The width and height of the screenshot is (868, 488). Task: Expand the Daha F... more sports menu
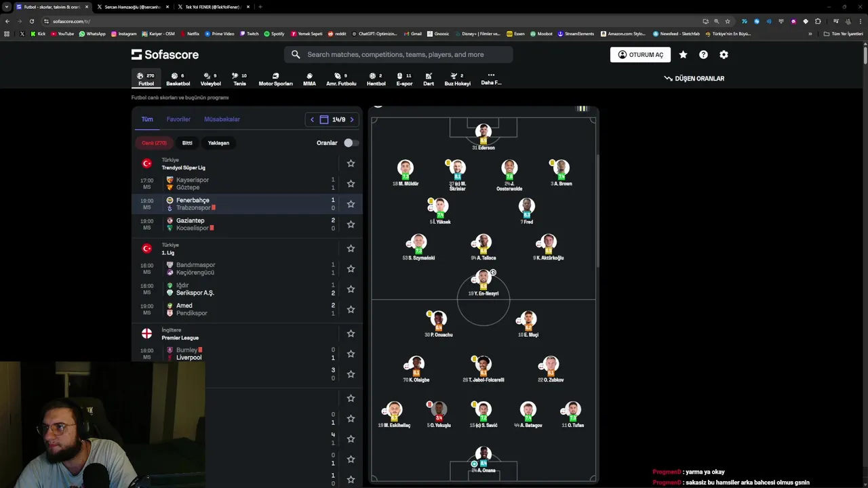(x=491, y=79)
